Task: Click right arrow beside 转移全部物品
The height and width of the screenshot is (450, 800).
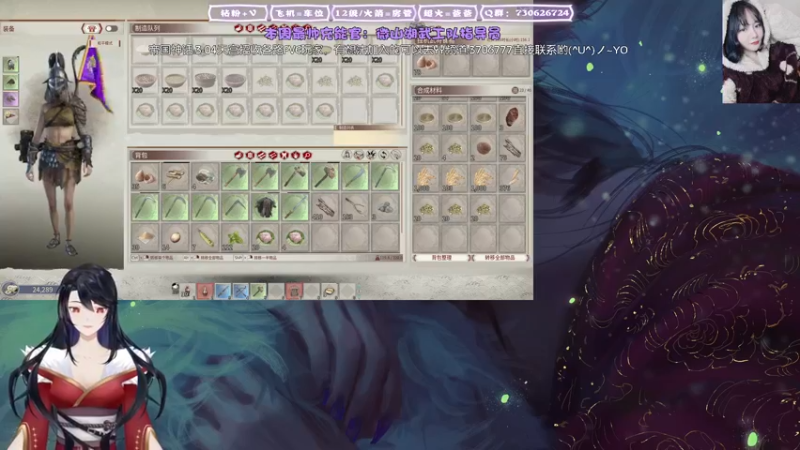Action: (x=528, y=258)
